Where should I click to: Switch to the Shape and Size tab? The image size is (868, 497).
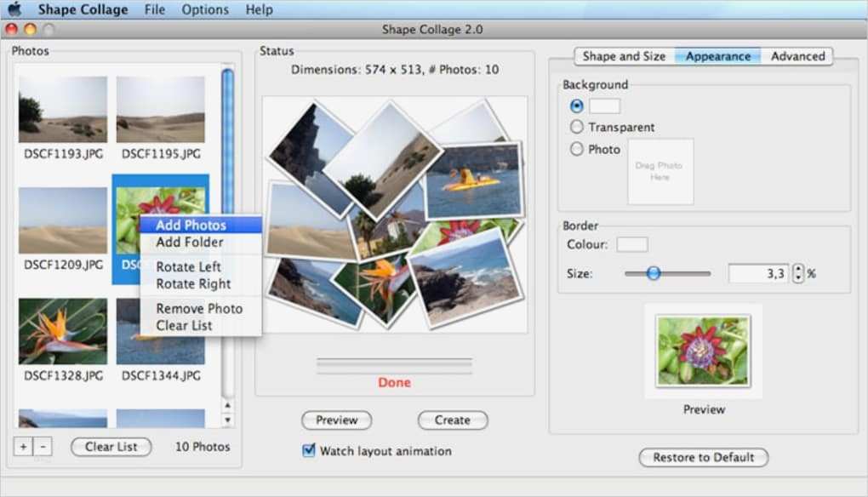[x=624, y=55]
